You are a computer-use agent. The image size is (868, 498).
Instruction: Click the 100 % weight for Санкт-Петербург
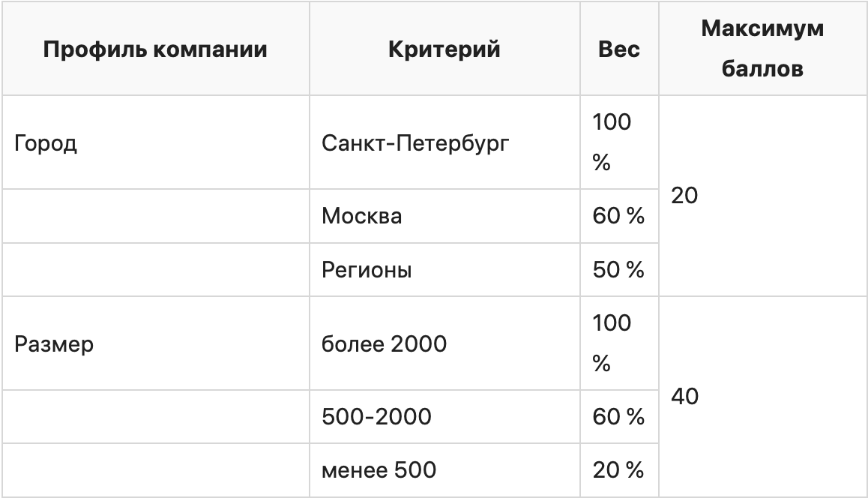[612, 142]
